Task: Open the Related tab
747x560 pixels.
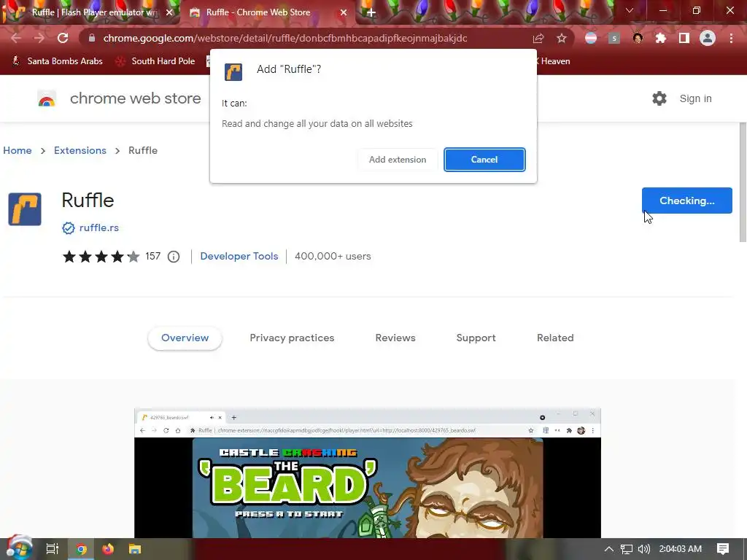Action: pyautogui.click(x=555, y=338)
